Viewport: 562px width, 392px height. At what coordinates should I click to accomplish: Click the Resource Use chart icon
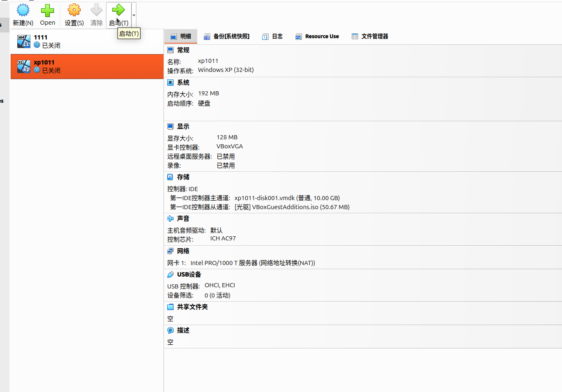pyautogui.click(x=299, y=37)
